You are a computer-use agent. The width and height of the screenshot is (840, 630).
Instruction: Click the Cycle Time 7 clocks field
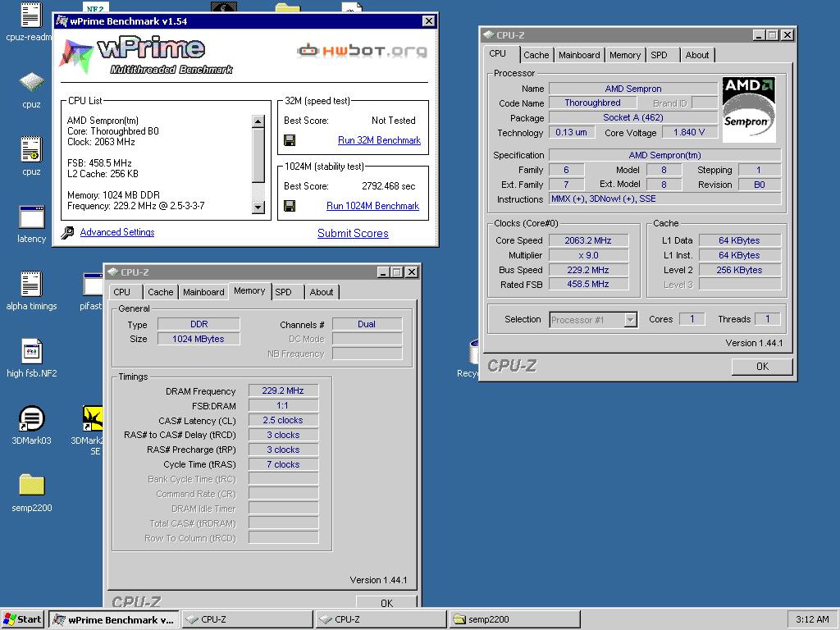(x=283, y=464)
